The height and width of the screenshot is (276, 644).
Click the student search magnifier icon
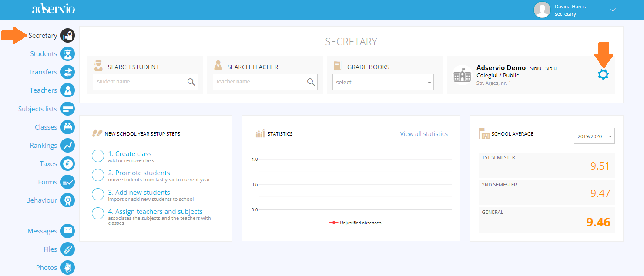click(x=191, y=82)
